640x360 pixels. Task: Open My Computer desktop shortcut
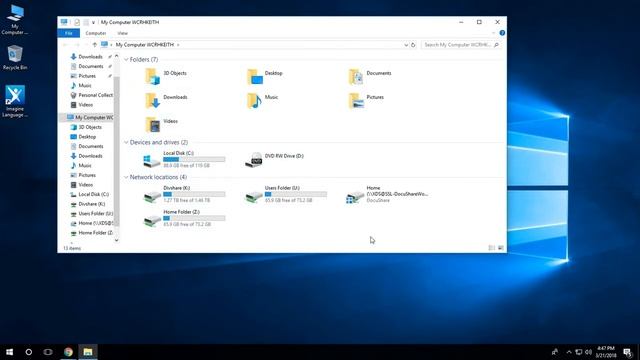(x=15, y=20)
